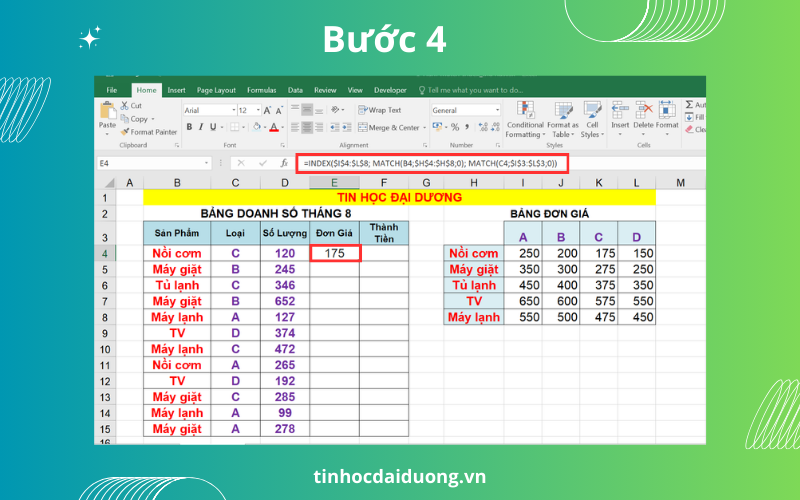This screenshot has height=500, width=800.
Task: Open the Name Box dropdown arrow
Action: click(207, 163)
